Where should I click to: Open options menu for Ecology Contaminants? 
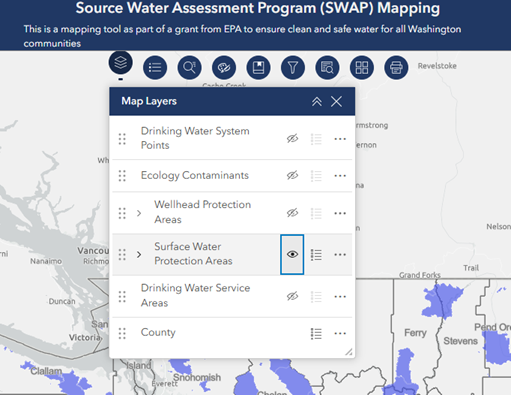[x=340, y=175]
